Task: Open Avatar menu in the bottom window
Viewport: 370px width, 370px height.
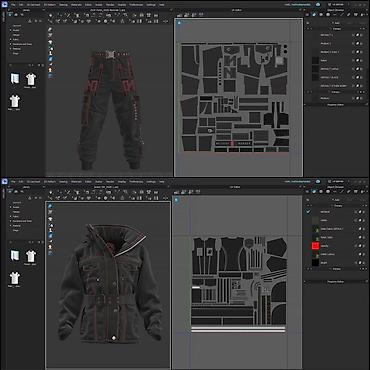Action: (99, 182)
